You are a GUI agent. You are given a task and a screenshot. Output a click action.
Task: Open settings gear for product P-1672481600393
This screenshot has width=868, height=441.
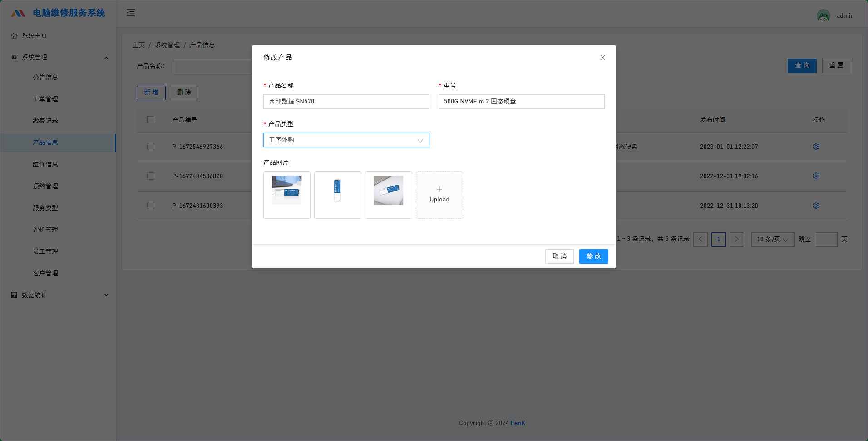[816, 206]
